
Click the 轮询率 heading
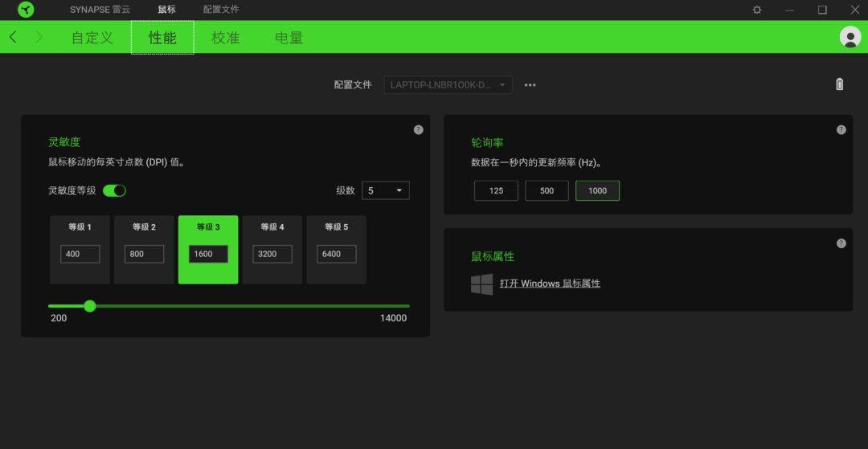point(487,142)
